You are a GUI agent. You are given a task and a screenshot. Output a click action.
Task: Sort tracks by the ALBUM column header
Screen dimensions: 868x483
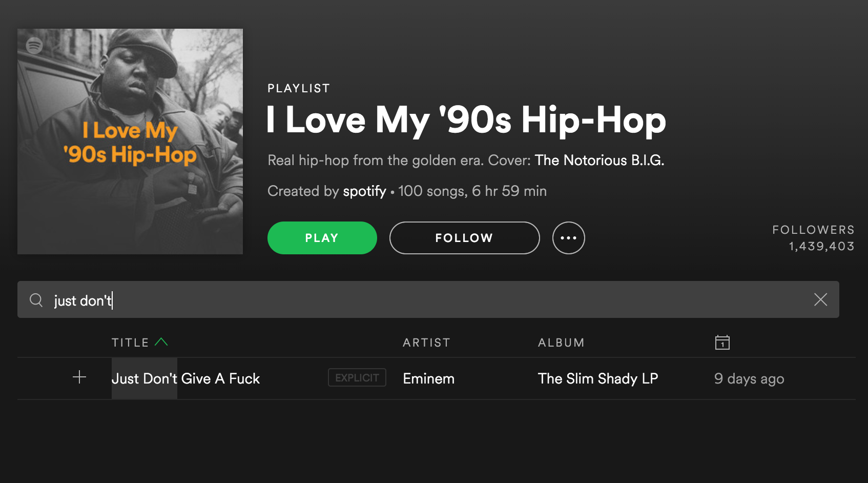[561, 343]
